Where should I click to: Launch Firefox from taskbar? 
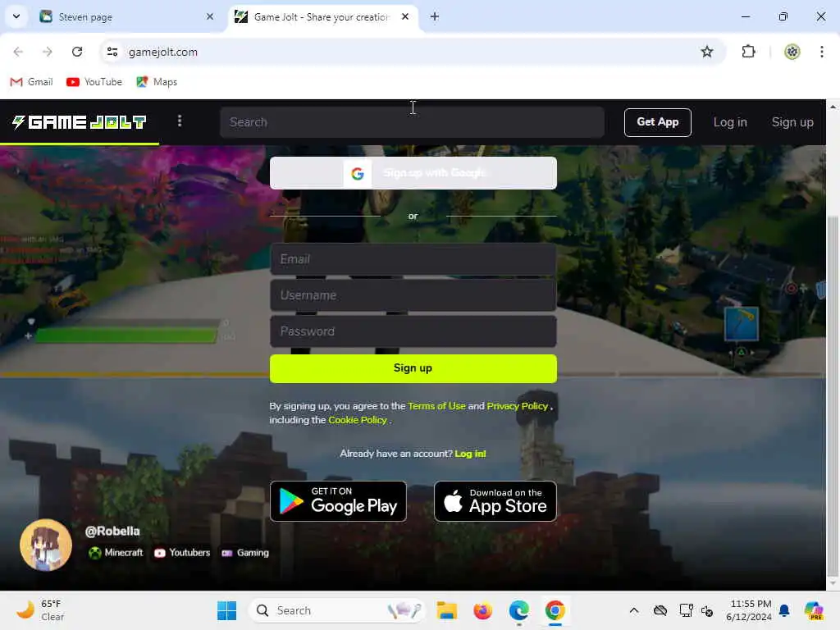(482, 610)
